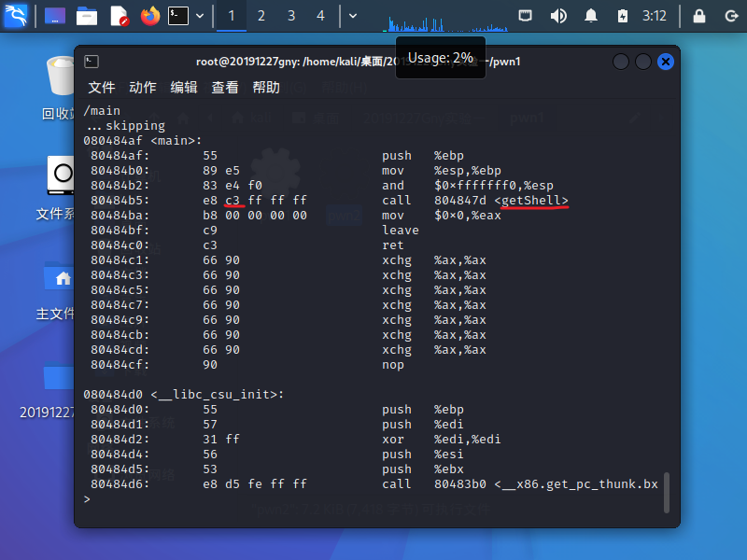Click the 080484af <main>: label

[143, 141]
